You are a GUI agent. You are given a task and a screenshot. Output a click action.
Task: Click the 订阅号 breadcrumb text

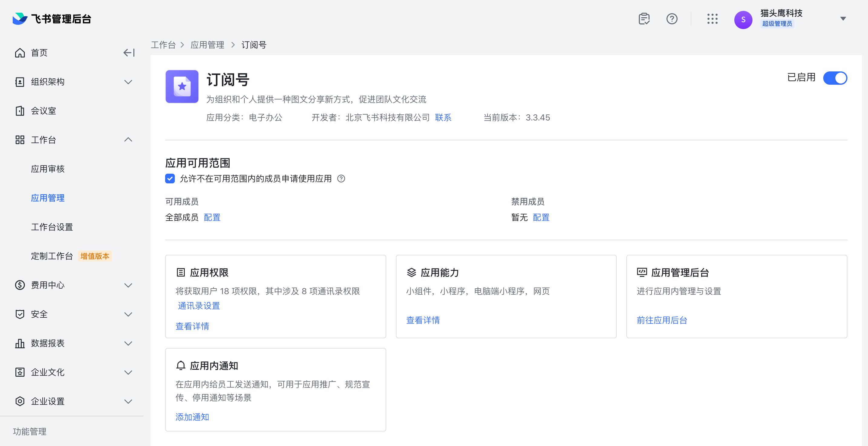coord(254,44)
